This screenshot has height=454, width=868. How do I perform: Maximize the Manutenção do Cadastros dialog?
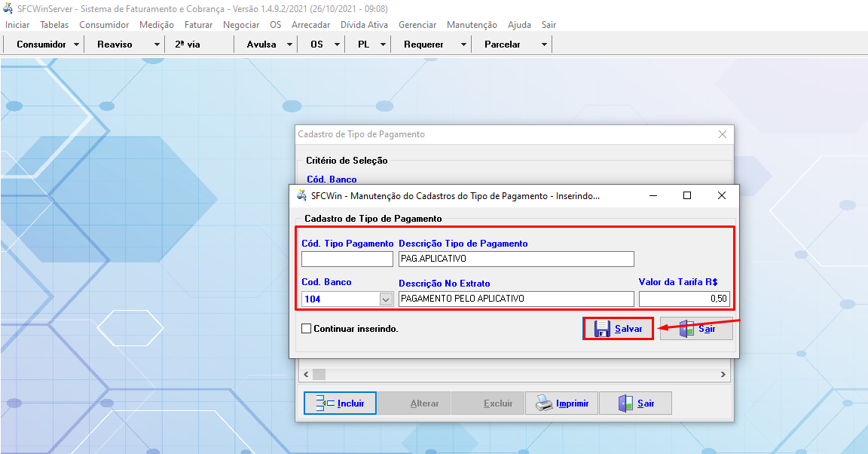[686, 195]
